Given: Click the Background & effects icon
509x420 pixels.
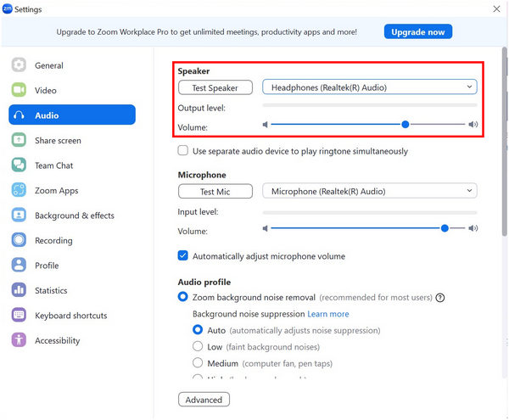Looking at the screenshot, I should click(19, 215).
